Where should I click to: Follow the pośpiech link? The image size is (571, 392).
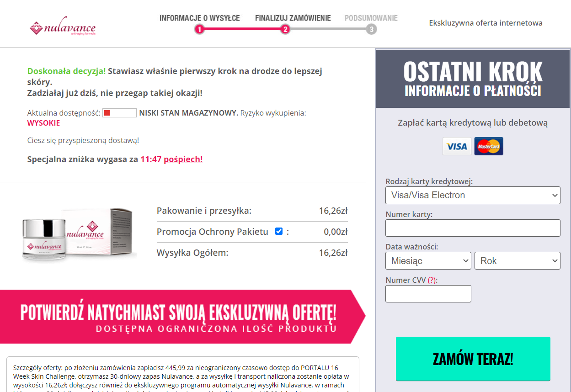pos(183,159)
